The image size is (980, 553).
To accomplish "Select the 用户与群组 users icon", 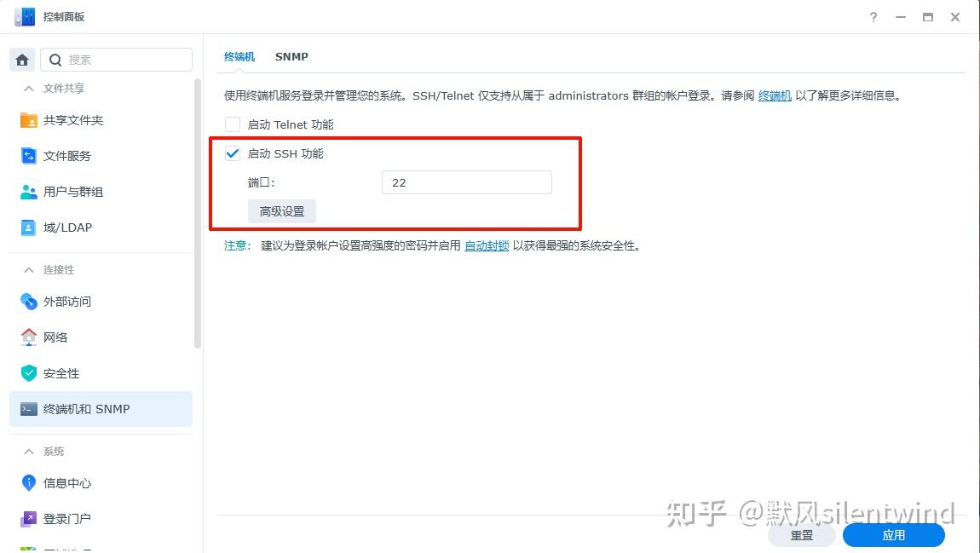I will [x=29, y=192].
